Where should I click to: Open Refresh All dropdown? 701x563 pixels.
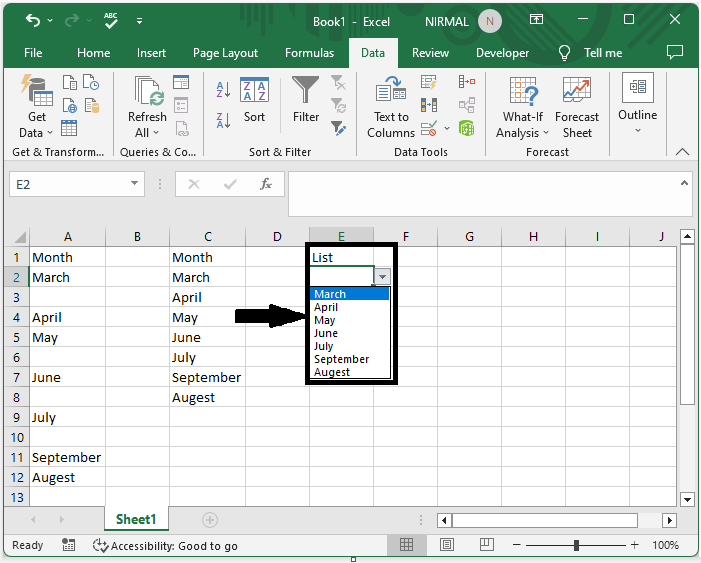(147, 133)
